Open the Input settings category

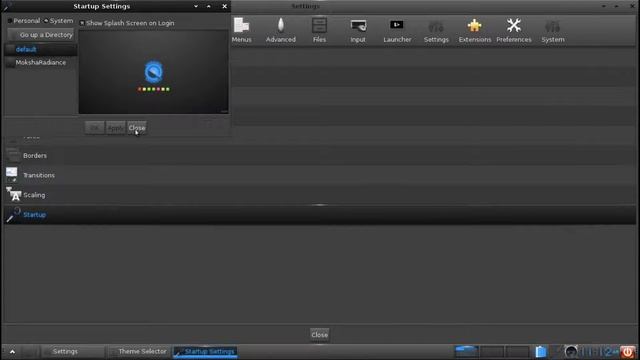point(358,30)
